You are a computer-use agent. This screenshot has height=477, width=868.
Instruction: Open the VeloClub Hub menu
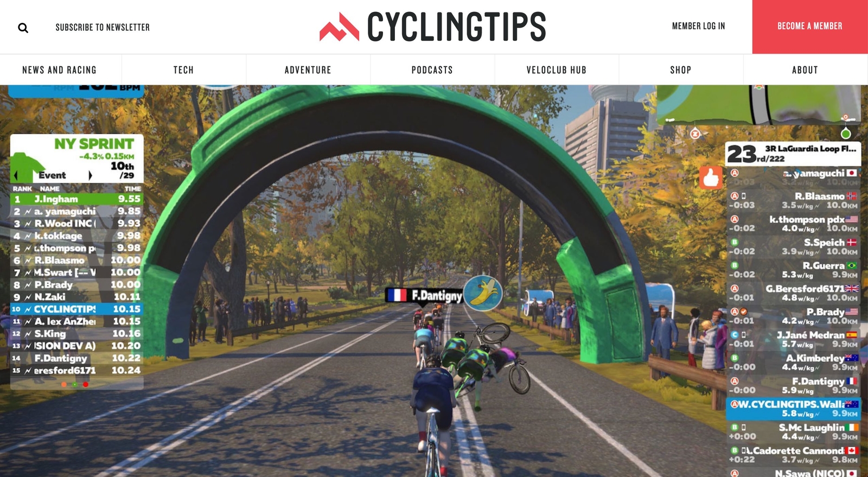(x=556, y=70)
